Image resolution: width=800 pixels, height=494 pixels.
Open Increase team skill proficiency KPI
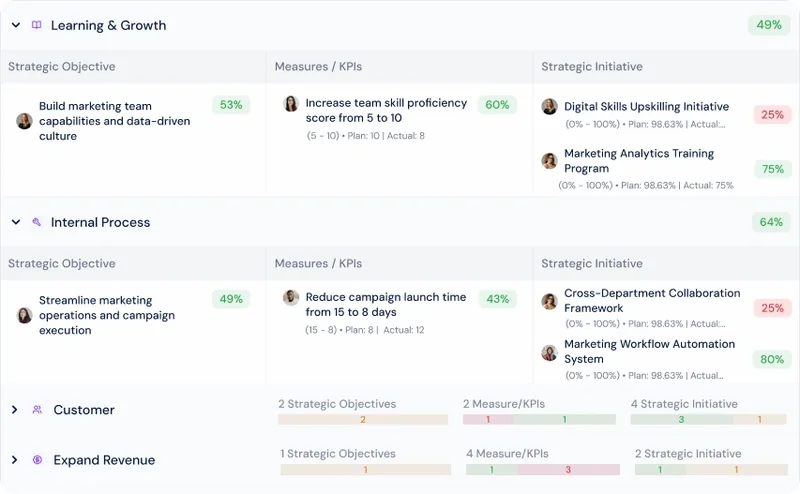click(386, 110)
